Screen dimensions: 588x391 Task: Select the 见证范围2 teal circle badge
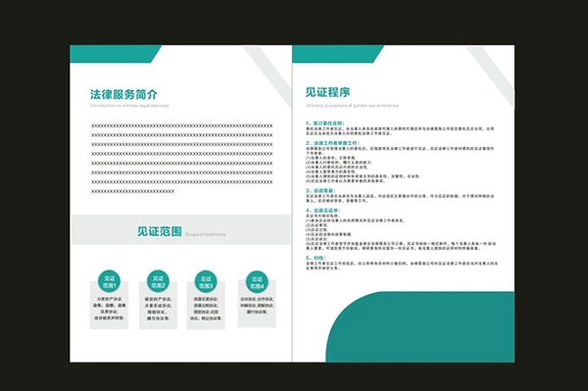tap(158, 281)
